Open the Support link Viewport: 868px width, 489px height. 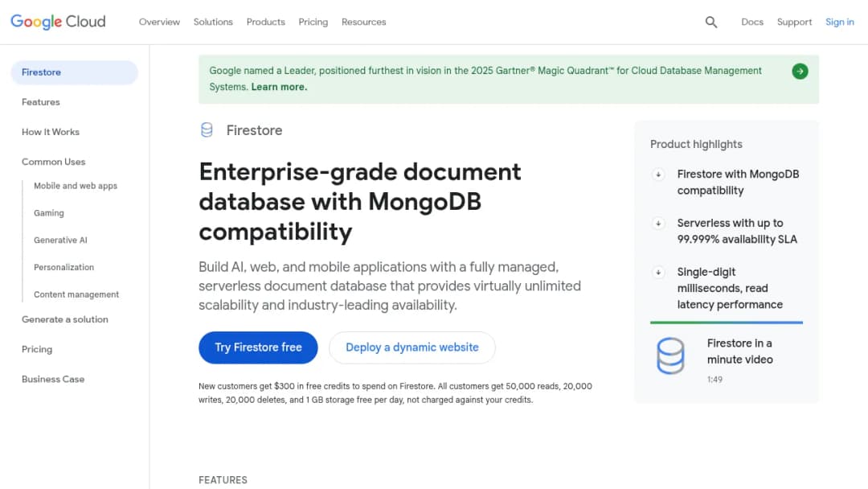tap(794, 23)
